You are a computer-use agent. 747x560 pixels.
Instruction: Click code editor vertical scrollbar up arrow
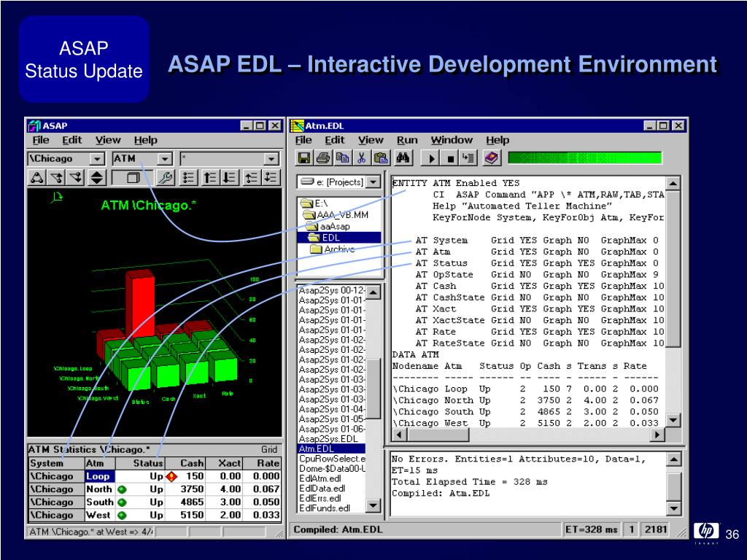point(673,183)
